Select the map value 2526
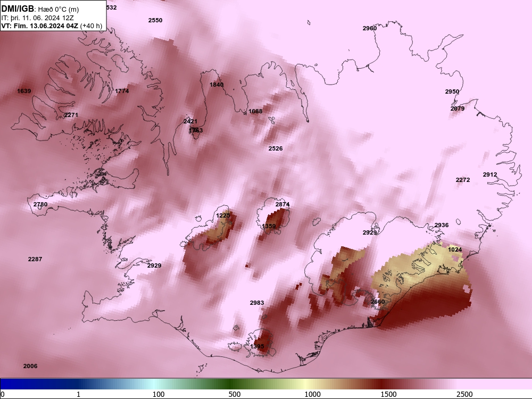Image resolution: width=532 pixels, height=399 pixels. click(x=276, y=148)
